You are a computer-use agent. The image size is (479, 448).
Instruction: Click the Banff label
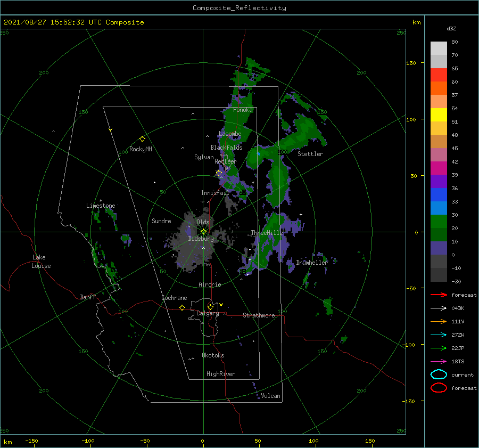click(88, 297)
